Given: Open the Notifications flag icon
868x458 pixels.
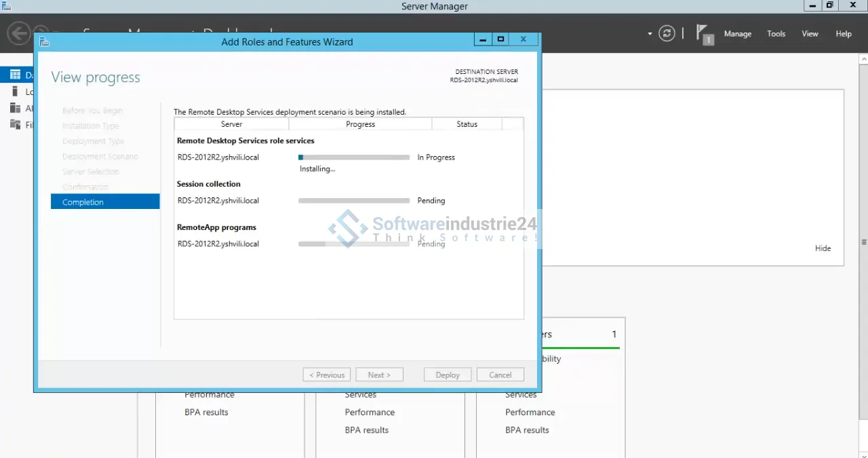Looking at the screenshot, I should point(705,34).
